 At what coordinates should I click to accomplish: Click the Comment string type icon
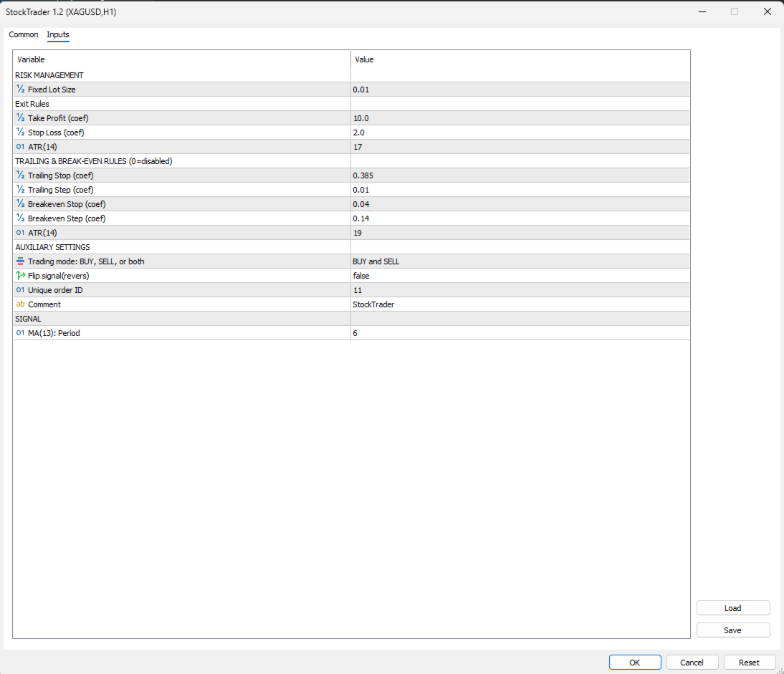point(21,304)
